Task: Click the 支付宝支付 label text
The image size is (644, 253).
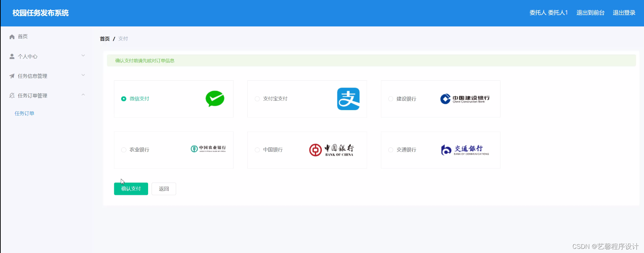Action: (275, 99)
